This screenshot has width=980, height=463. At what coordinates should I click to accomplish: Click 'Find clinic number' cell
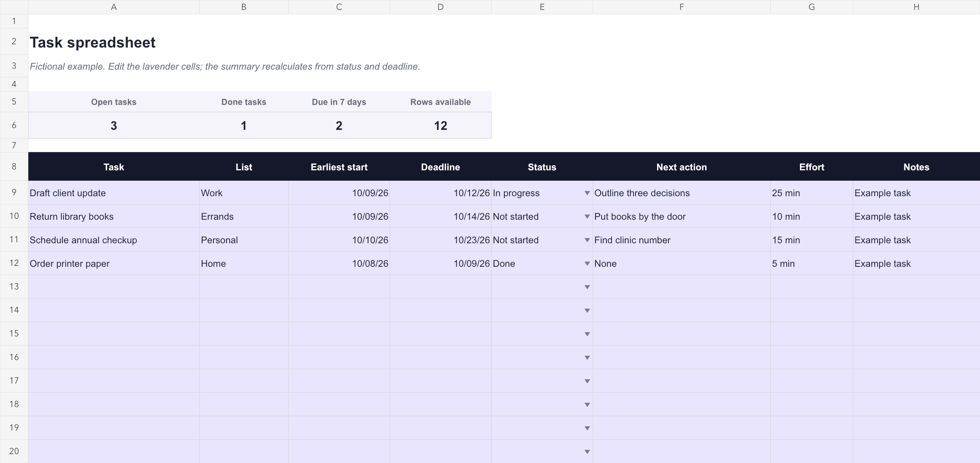682,240
